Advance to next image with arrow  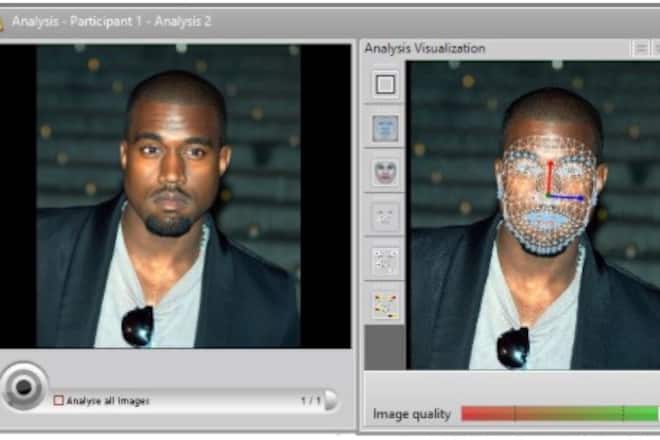331,400
